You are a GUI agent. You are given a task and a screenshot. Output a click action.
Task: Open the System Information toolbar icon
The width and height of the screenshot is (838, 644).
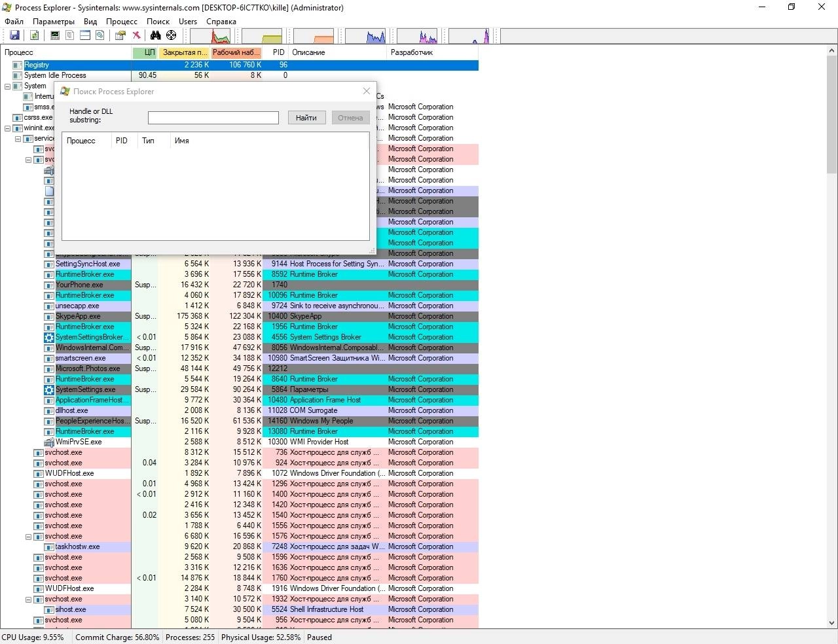pyautogui.click(x=55, y=35)
